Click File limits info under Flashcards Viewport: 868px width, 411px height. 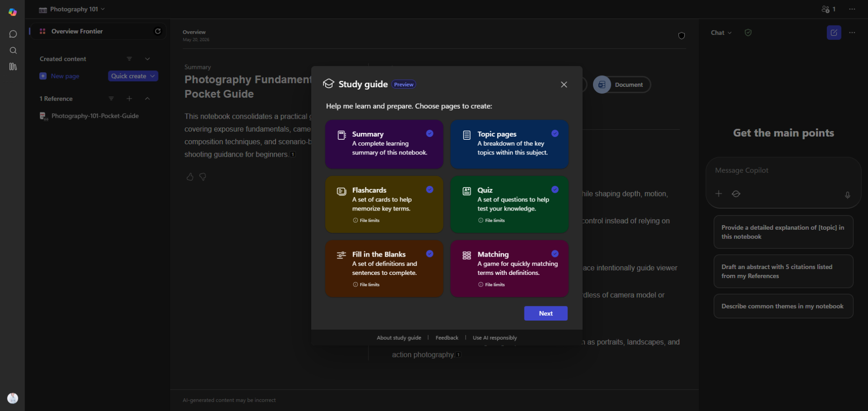pos(366,221)
